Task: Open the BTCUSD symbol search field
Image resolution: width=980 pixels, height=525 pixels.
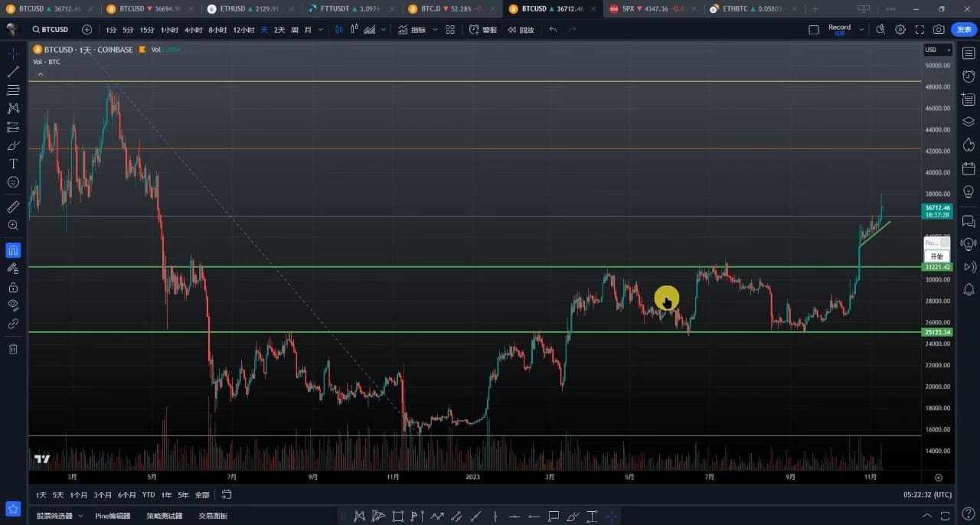Action: click(51, 30)
